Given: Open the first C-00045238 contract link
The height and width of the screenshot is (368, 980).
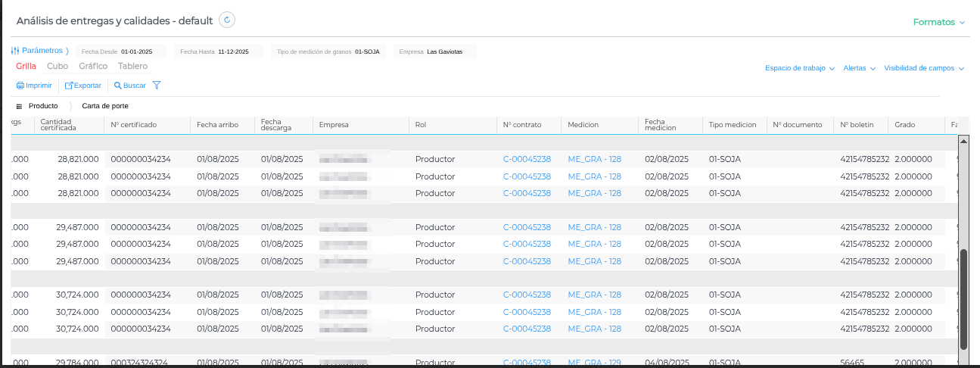Looking at the screenshot, I should [x=527, y=160].
